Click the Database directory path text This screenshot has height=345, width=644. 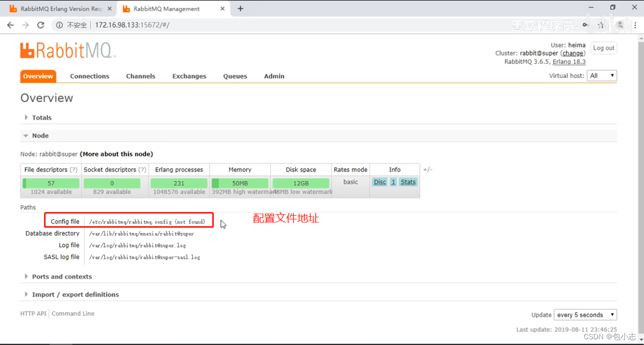click(x=141, y=234)
